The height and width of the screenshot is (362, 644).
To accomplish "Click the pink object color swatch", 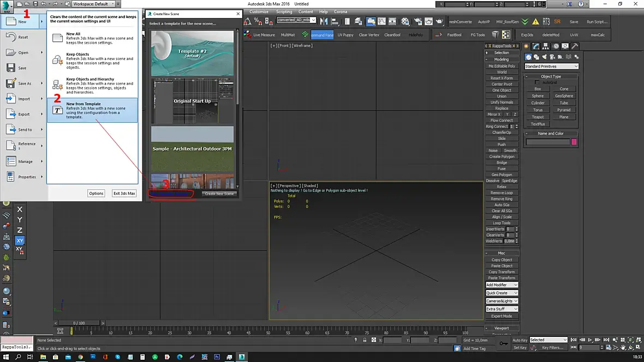I will (x=574, y=142).
